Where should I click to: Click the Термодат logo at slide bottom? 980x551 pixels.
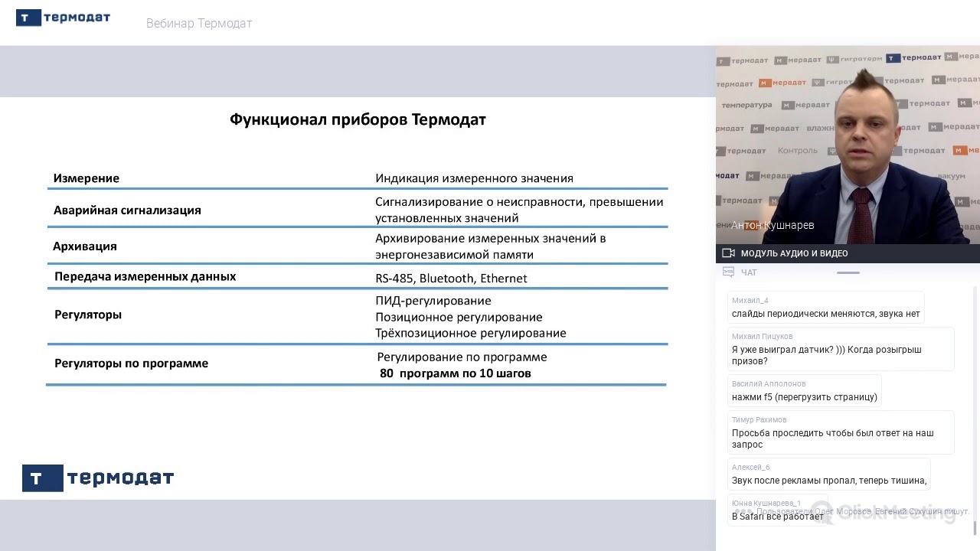98,478
